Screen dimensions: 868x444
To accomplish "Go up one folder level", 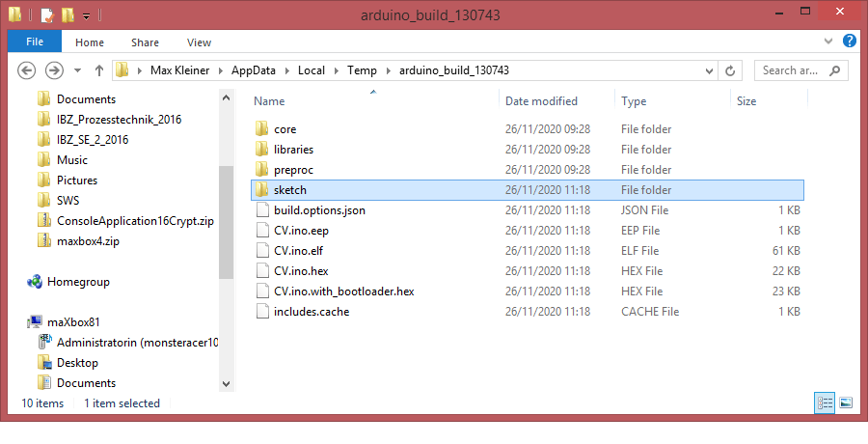I will click(99, 70).
